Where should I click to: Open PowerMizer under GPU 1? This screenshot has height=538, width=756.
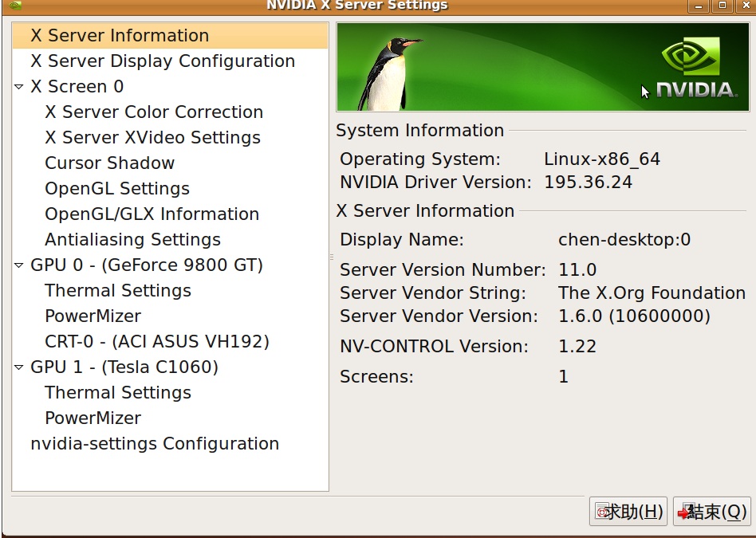coord(93,418)
